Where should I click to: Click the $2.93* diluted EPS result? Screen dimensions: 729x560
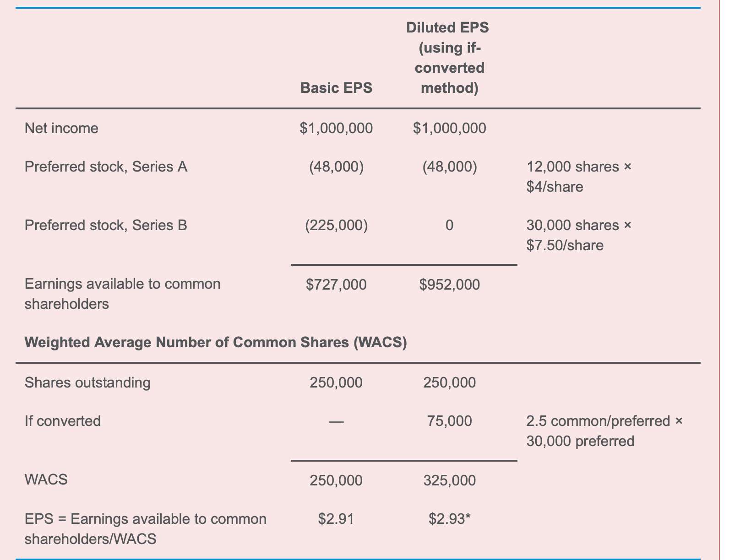click(x=449, y=519)
